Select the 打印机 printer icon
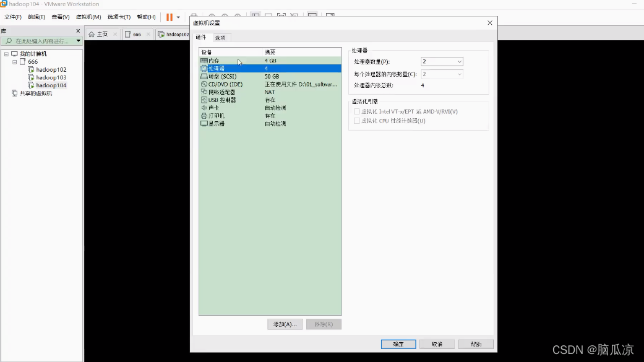The width and height of the screenshot is (644, 362). pos(204,116)
